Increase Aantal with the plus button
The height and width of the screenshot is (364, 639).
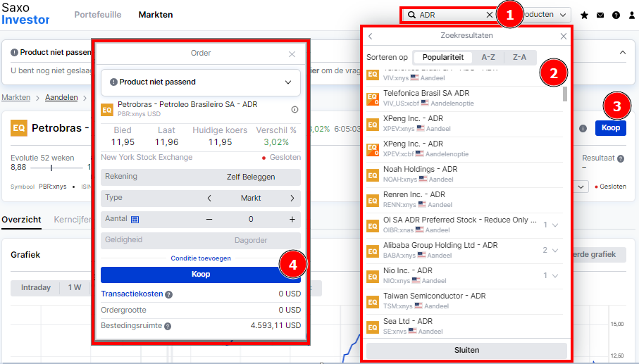click(x=292, y=220)
